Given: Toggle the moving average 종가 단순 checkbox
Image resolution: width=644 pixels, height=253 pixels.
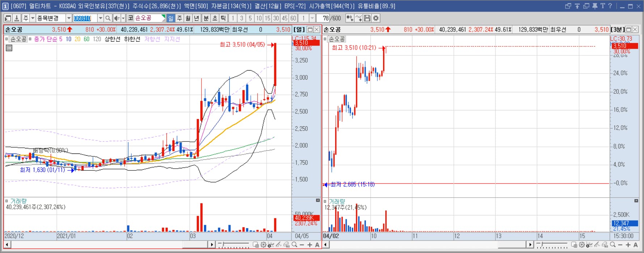Looking at the screenshot, I should pyautogui.click(x=30, y=39).
